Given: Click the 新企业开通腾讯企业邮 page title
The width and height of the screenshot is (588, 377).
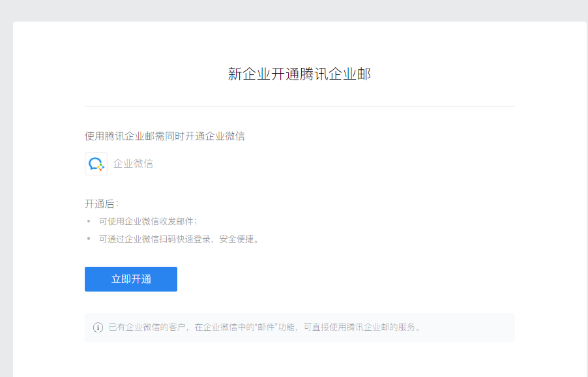Looking at the screenshot, I should (x=299, y=73).
